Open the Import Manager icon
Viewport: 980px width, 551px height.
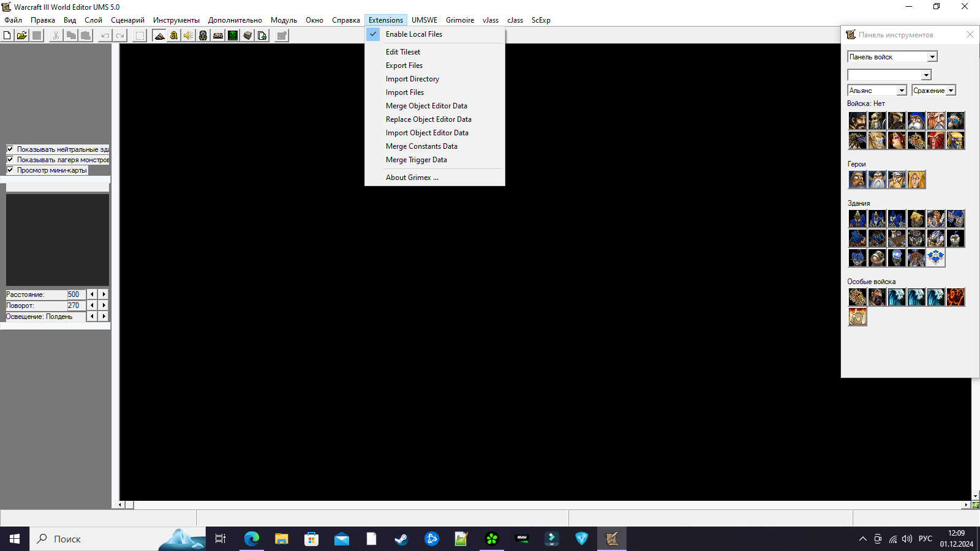click(262, 36)
